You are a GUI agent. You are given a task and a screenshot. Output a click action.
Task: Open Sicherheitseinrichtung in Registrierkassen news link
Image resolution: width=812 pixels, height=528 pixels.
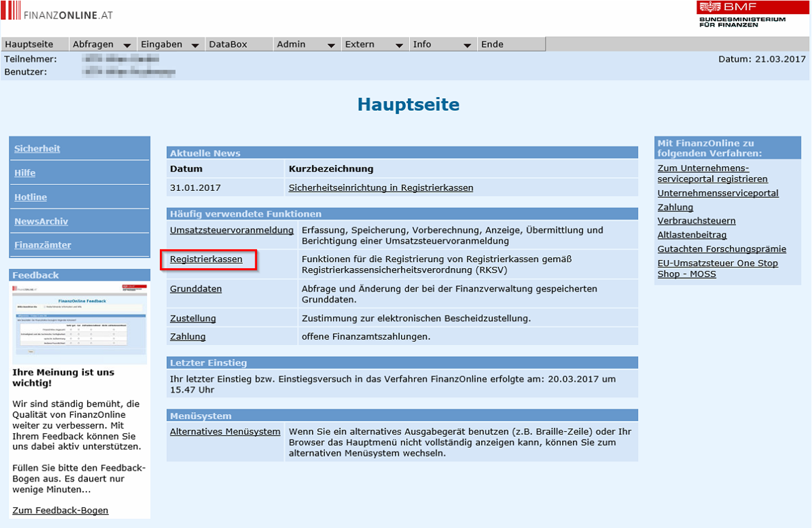pos(381,188)
